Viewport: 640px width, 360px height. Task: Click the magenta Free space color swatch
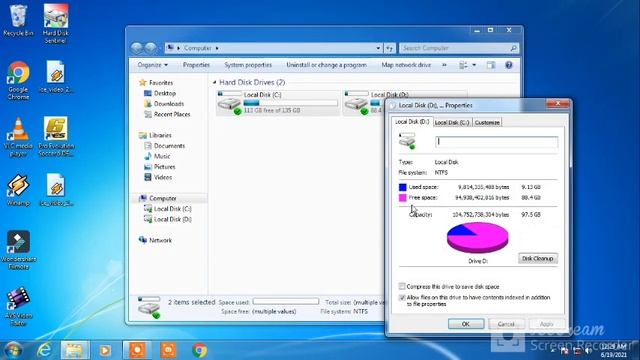click(403, 198)
